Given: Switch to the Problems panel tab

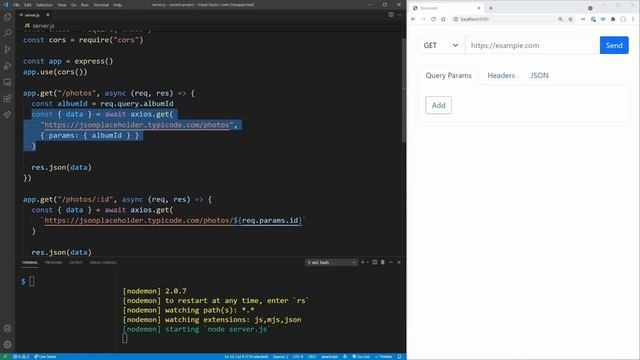Looking at the screenshot, I should click(53, 262).
